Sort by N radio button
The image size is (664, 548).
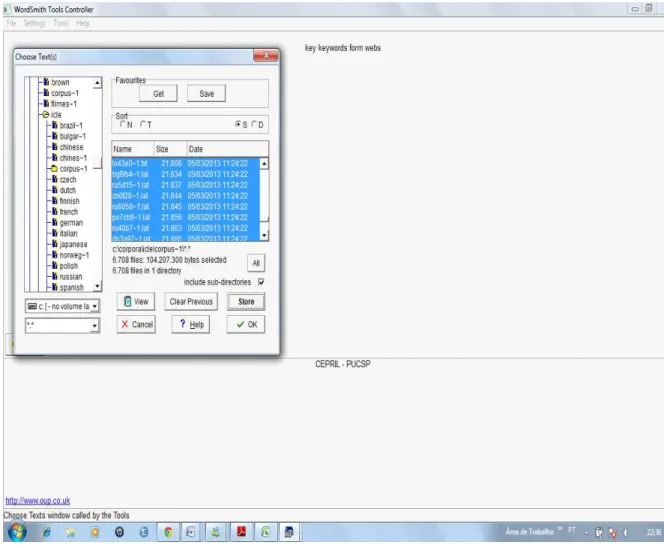point(123,125)
